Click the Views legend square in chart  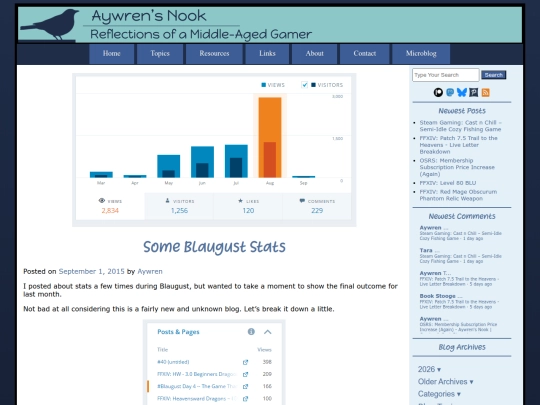pyautogui.click(x=263, y=85)
